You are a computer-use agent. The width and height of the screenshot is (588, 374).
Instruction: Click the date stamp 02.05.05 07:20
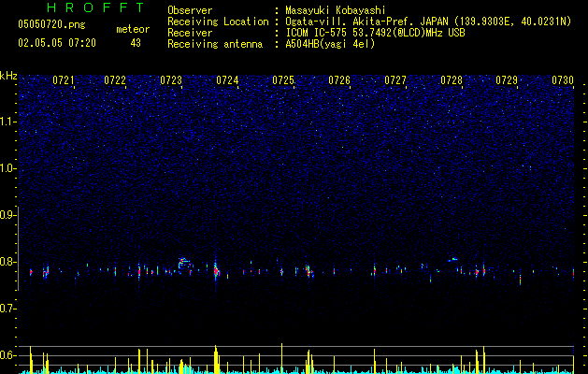pos(57,43)
